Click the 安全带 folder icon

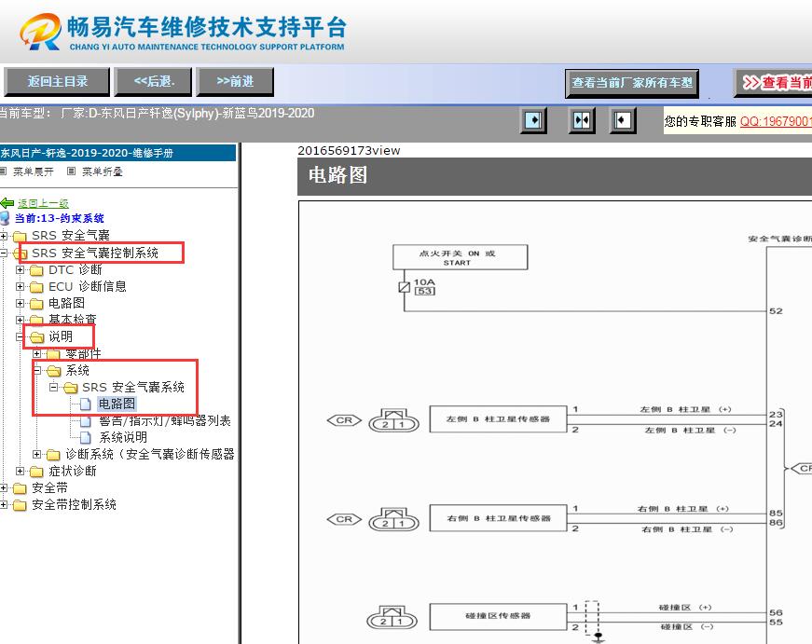(x=20, y=488)
